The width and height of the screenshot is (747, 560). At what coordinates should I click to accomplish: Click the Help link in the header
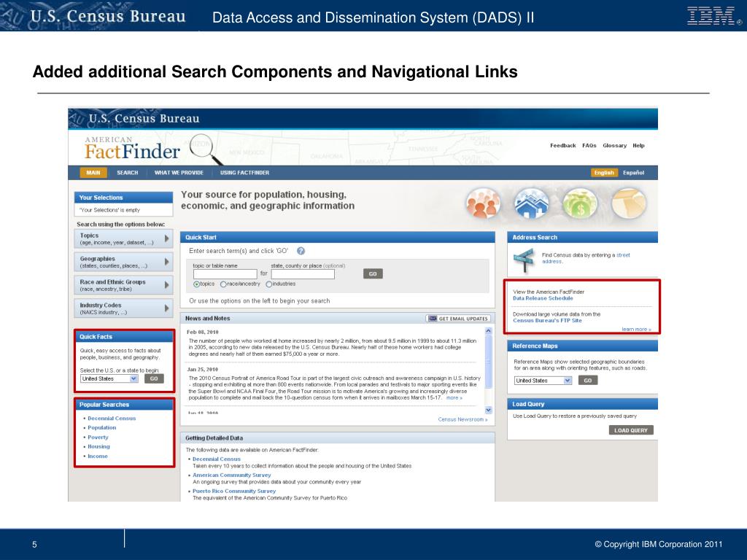pos(638,146)
